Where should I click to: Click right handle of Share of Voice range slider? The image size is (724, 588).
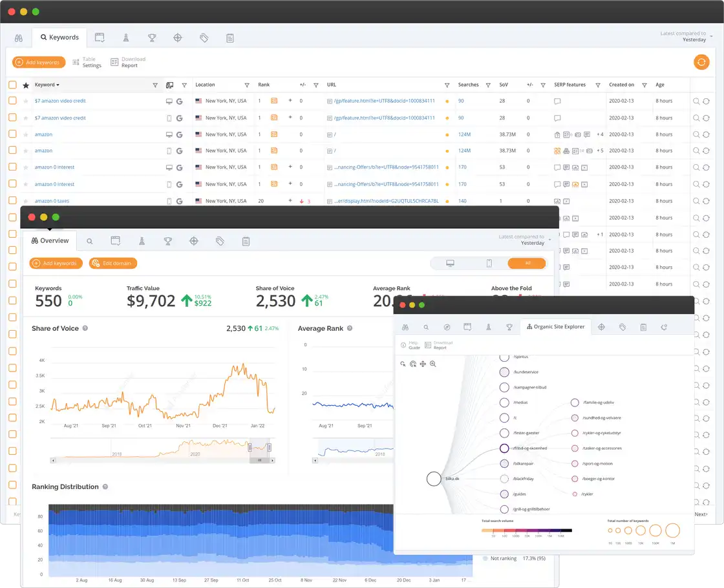[x=269, y=447]
